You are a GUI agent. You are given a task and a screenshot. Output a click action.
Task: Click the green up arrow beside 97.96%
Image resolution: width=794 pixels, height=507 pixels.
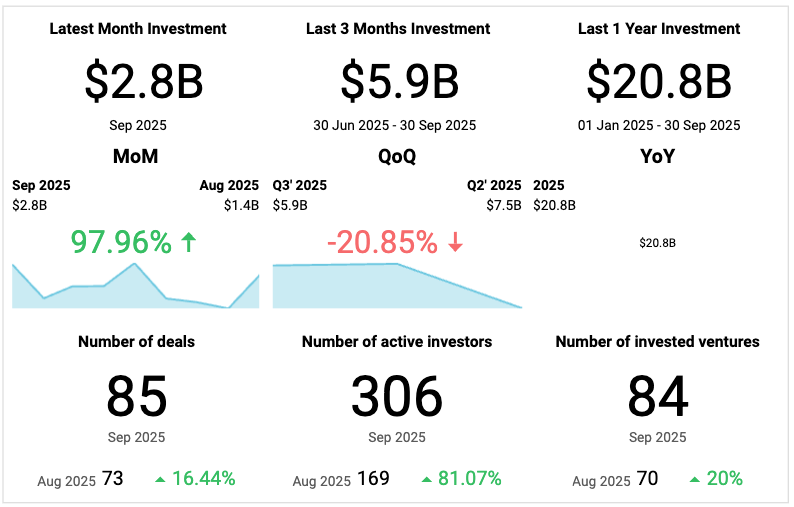click(x=187, y=242)
